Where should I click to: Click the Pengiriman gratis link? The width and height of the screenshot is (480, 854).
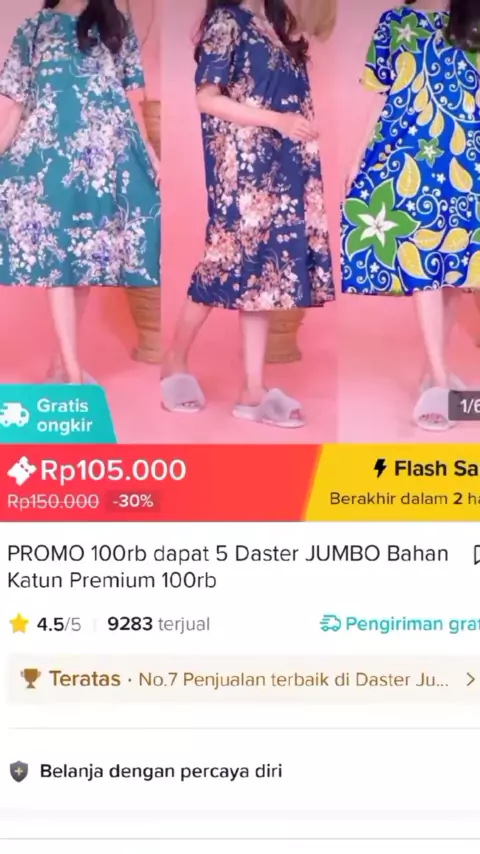pos(400,624)
